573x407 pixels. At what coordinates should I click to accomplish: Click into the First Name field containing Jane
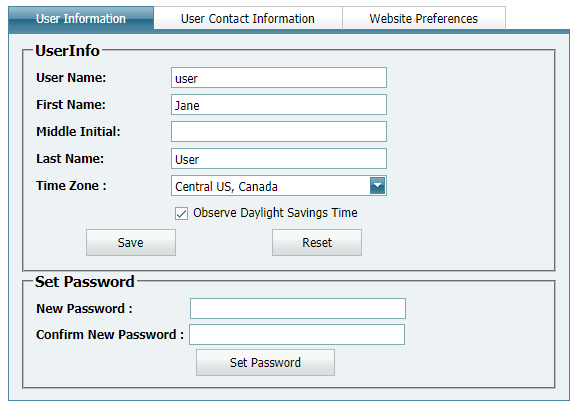coord(279,104)
